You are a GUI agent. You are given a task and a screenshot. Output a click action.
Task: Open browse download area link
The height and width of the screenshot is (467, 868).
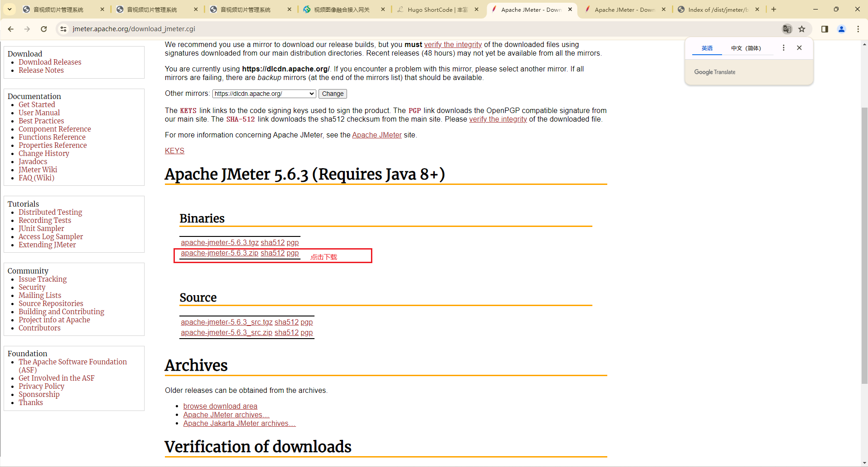[x=220, y=406]
